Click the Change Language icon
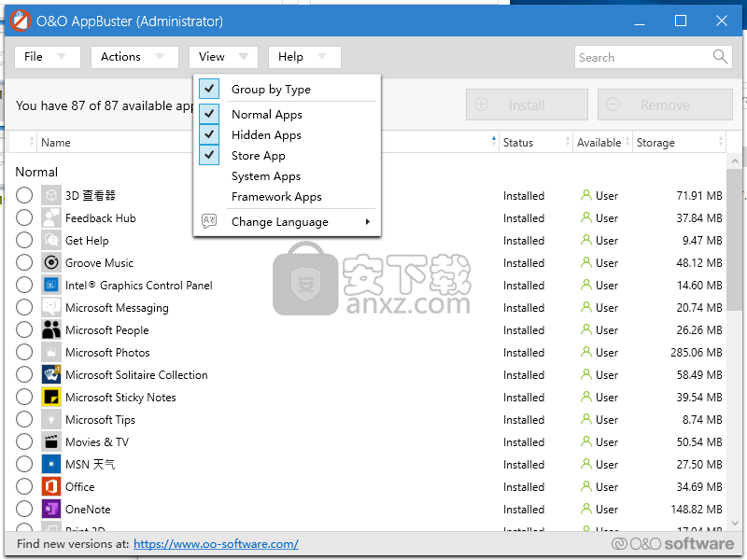The height and width of the screenshot is (560, 747). coord(209,221)
